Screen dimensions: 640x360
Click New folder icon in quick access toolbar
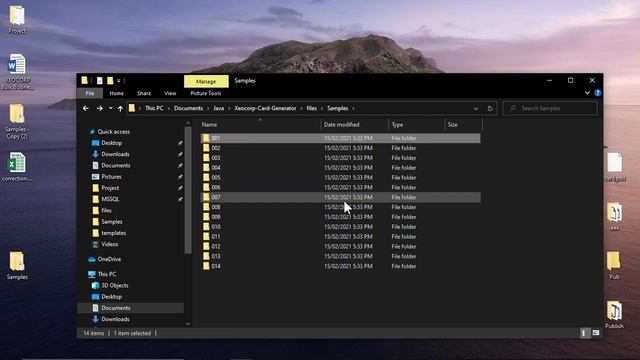tap(110, 81)
